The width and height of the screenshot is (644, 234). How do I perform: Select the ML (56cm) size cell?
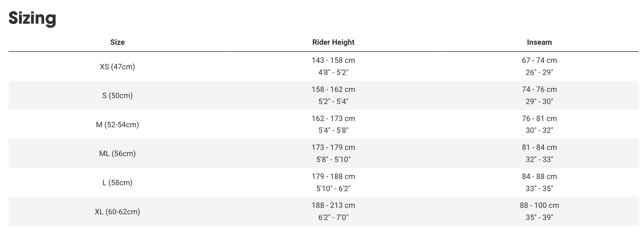pos(117,154)
